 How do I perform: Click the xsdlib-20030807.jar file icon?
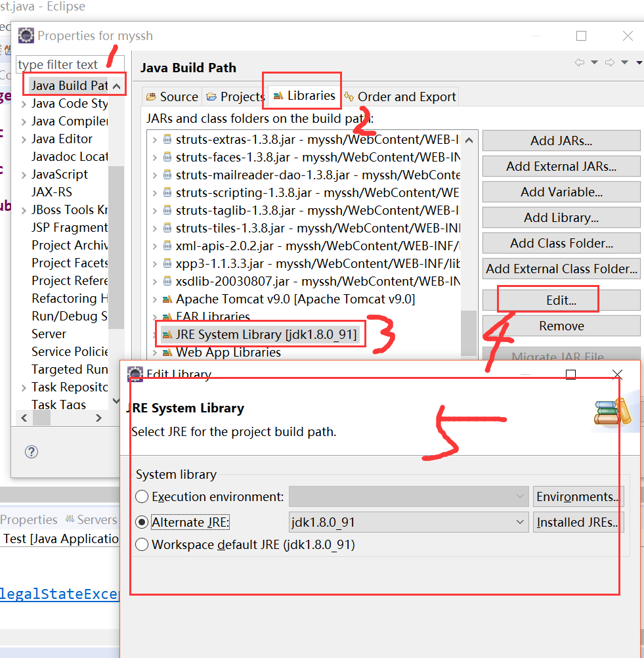point(167,281)
